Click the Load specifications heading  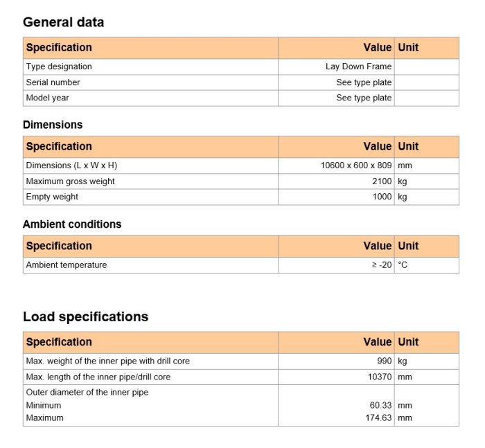click(85, 316)
